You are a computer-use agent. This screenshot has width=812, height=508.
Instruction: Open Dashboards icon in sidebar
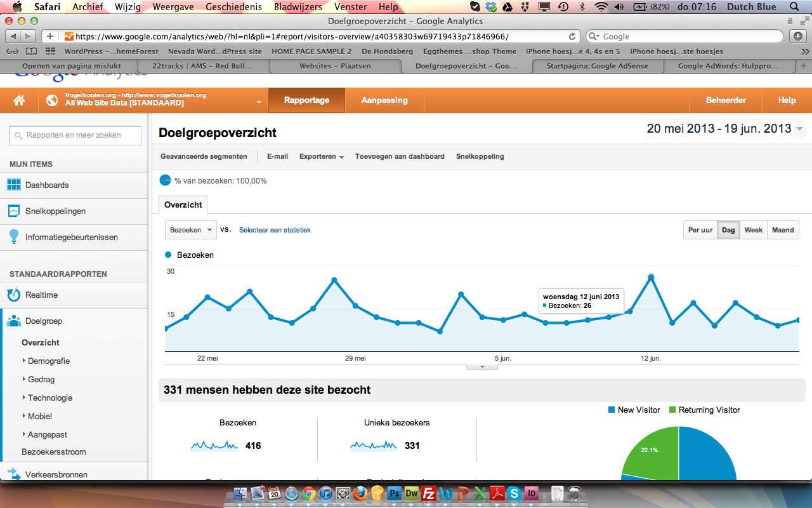click(14, 185)
